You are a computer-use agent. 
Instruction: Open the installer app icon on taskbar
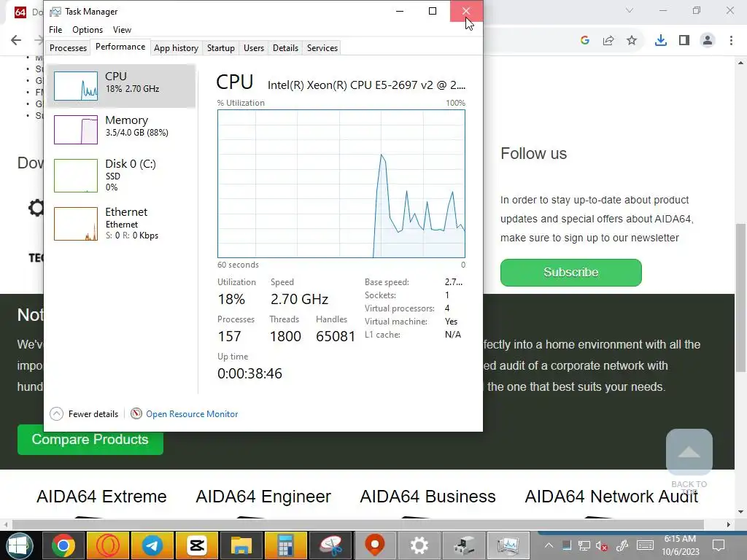pos(464,545)
